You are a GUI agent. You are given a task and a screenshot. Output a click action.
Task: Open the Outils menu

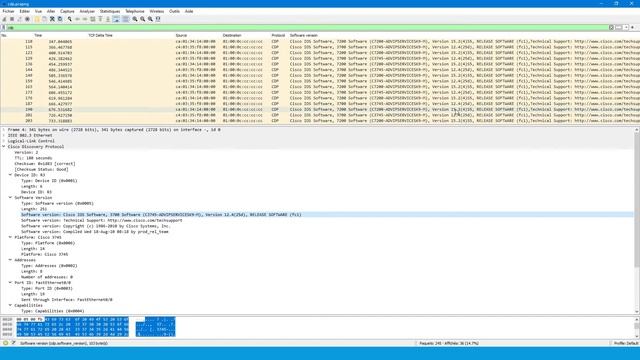click(174, 11)
